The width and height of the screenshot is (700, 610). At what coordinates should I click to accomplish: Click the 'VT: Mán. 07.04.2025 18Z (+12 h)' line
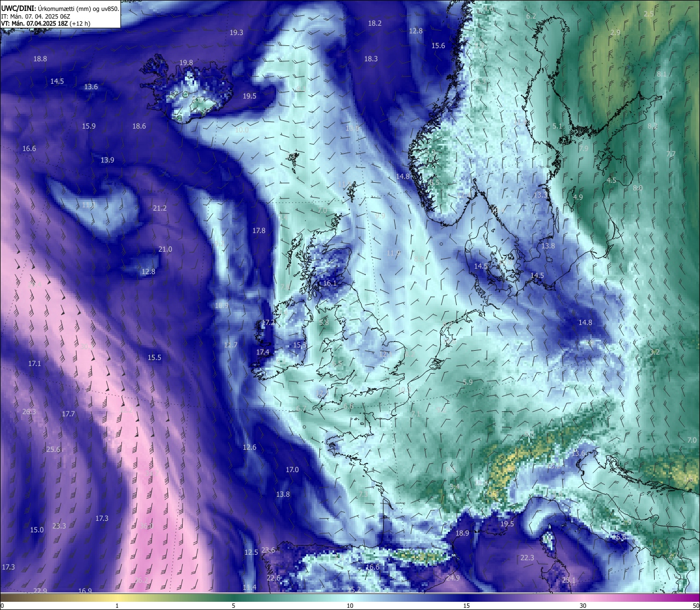pos(46,24)
